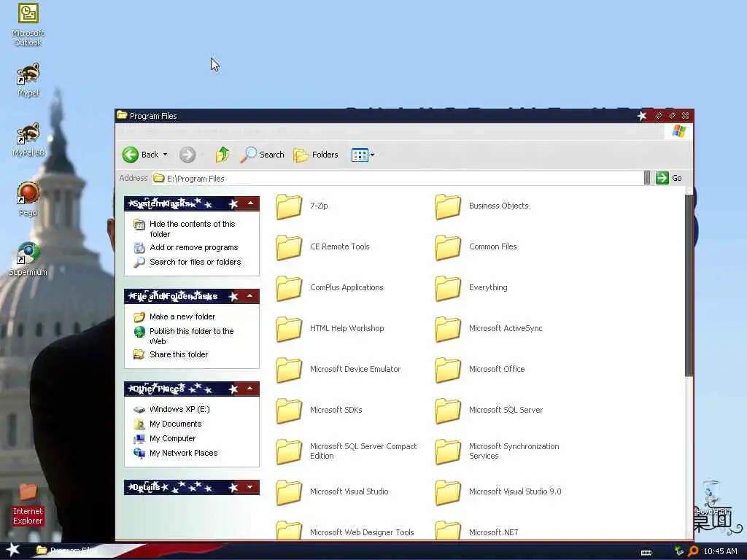747x560 pixels.
Task: Click the vertical scrollbar in Program Files
Action: 689,286
